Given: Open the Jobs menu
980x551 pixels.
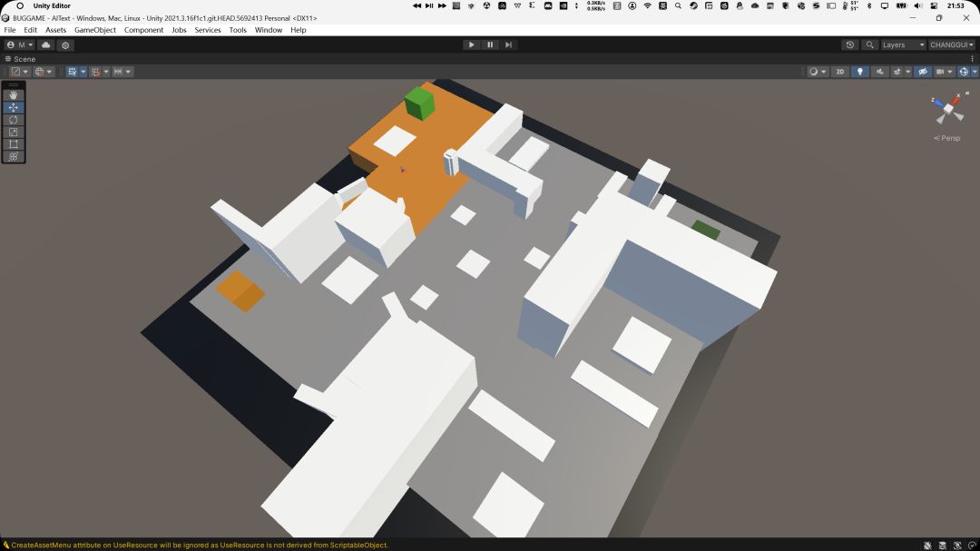Looking at the screenshot, I should pyautogui.click(x=179, y=30).
